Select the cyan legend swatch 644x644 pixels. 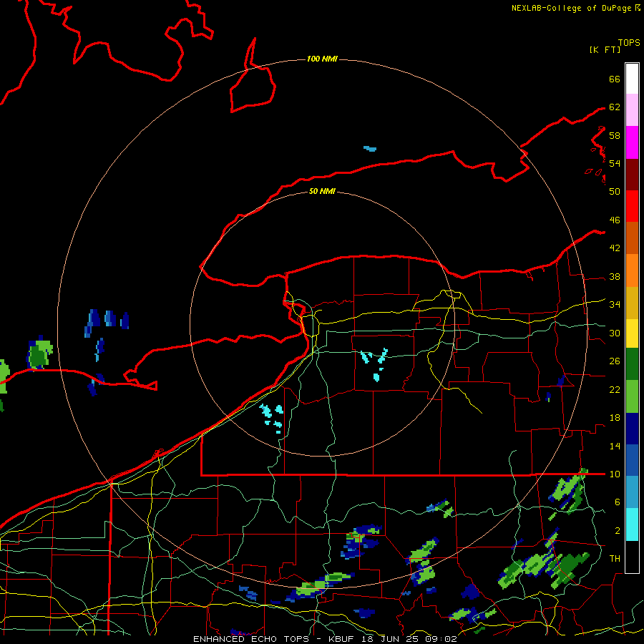pyautogui.click(x=632, y=524)
